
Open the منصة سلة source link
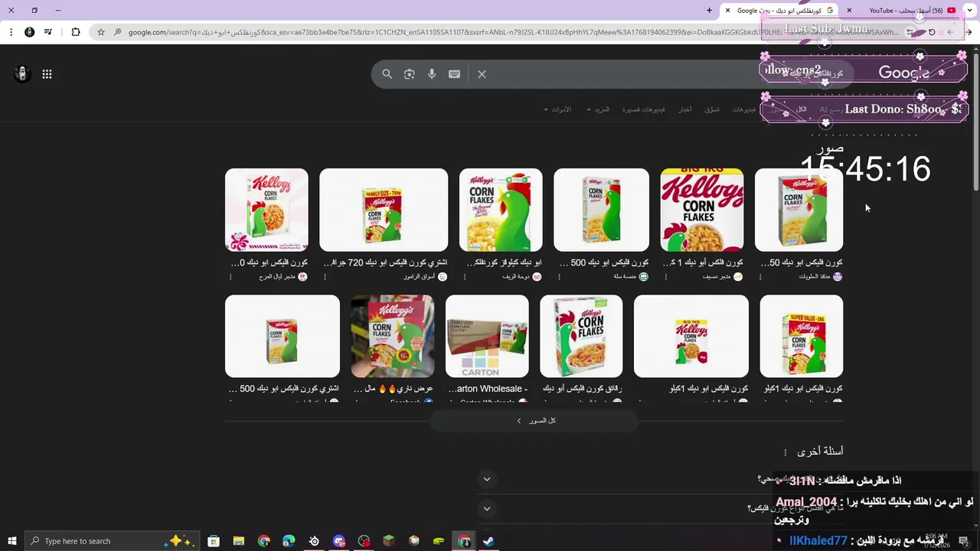pos(631,276)
